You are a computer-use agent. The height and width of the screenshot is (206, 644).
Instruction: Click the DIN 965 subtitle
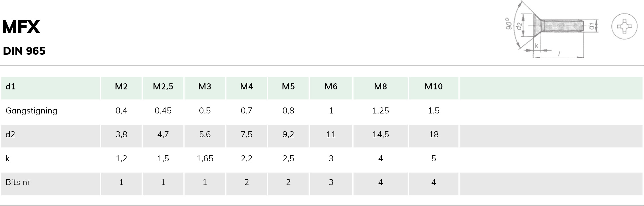[x=24, y=51]
